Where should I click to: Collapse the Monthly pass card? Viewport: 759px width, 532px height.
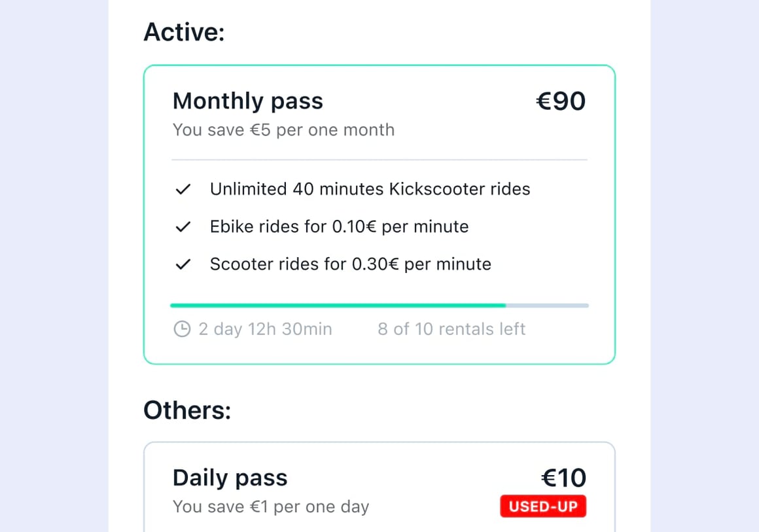[x=379, y=101]
